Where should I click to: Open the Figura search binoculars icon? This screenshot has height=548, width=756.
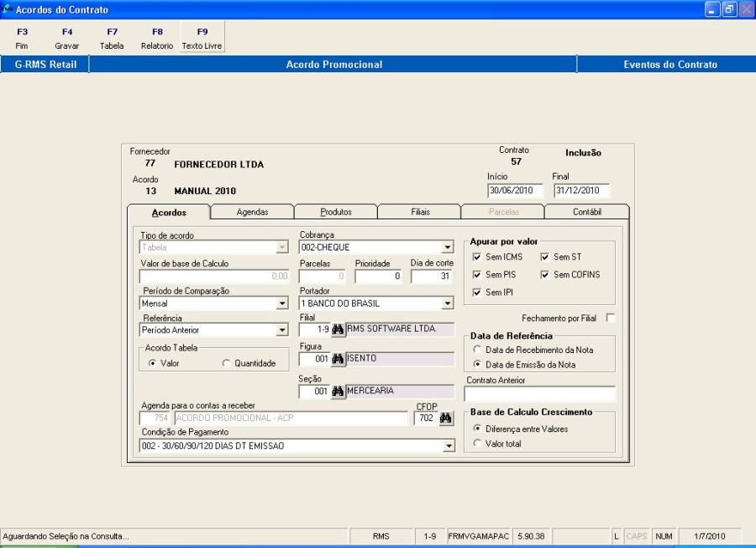pyautogui.click(x=339, y=360)
